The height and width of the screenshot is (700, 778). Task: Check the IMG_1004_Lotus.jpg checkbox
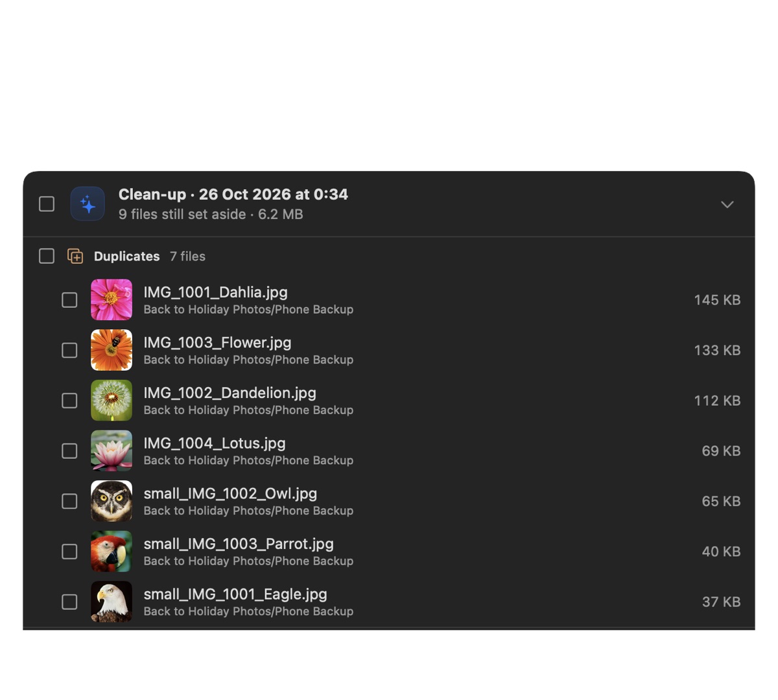[69, 451]
